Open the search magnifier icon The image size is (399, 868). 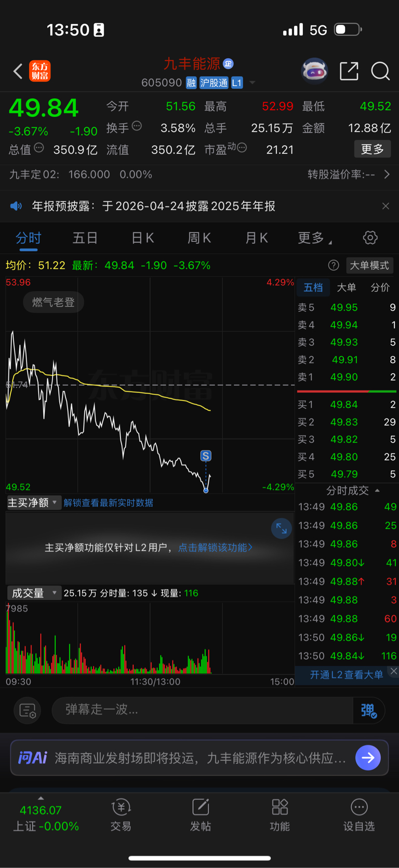[x=380, y=71]
